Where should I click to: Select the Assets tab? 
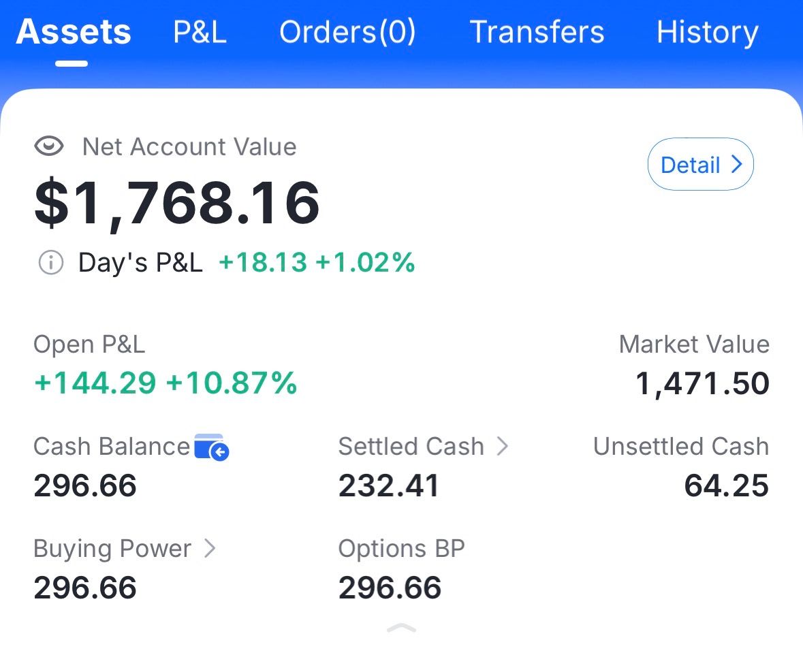click(x=74, y=32)
